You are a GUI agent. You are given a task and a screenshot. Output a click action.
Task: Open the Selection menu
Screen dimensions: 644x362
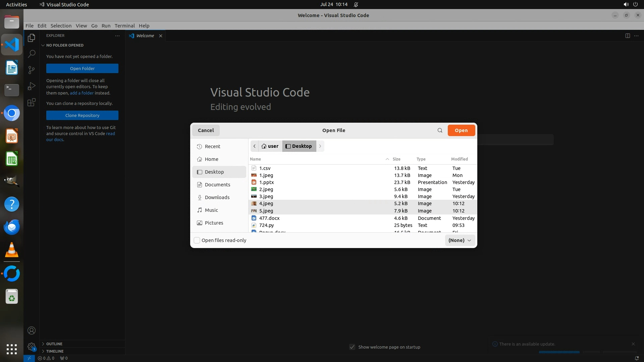click(61, 26)
